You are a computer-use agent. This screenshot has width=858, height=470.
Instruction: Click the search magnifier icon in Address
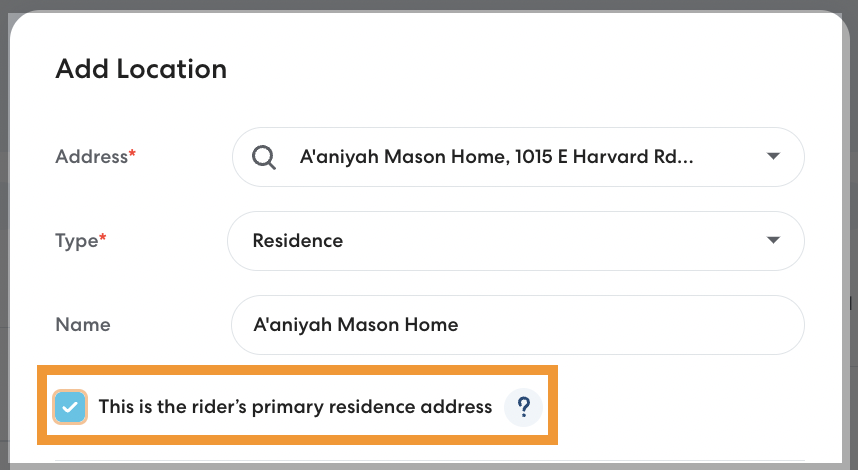coord(263,157)
